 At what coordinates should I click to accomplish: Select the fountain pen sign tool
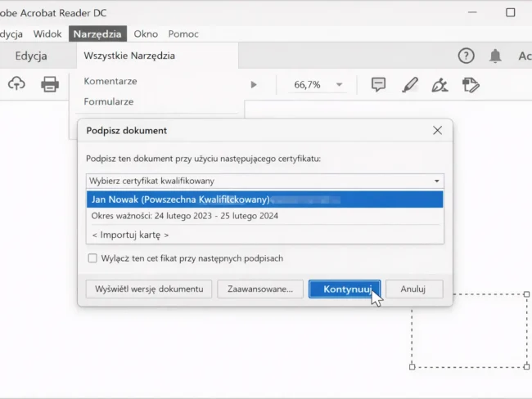point(440,85)
